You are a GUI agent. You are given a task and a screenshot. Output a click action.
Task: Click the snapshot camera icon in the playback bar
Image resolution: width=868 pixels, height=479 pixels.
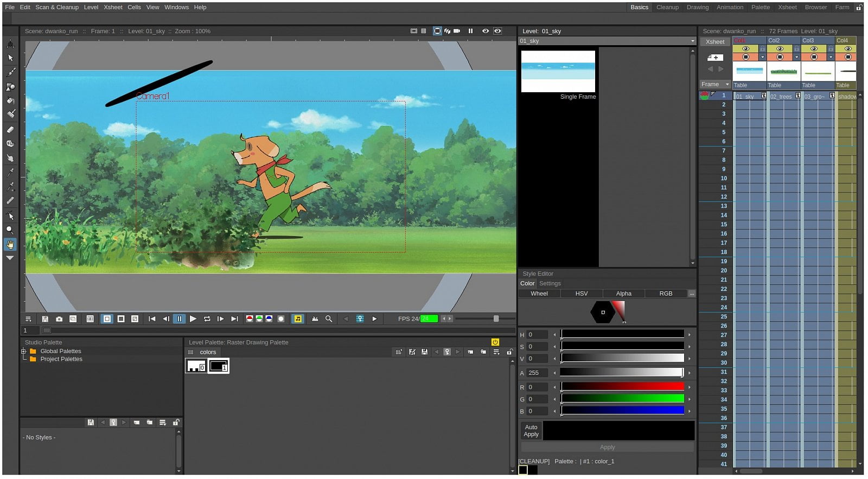(59, 319)
